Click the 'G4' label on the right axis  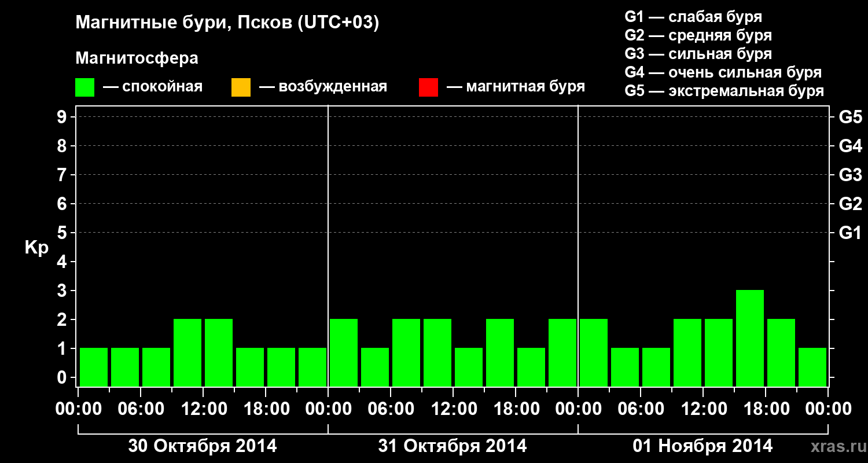tap(851, 146)
